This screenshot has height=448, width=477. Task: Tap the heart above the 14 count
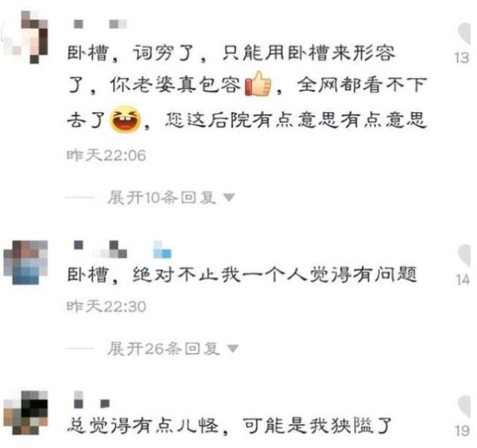coord(465,255)
